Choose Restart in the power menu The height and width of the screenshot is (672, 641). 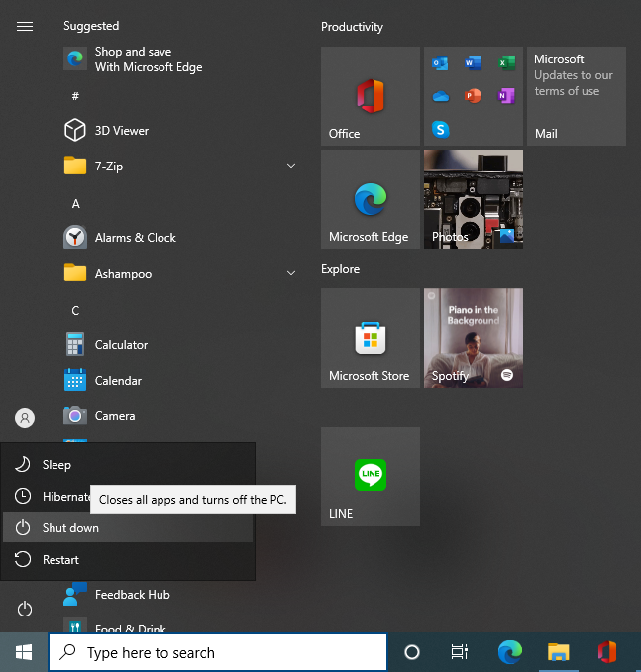tap(128, 560)
